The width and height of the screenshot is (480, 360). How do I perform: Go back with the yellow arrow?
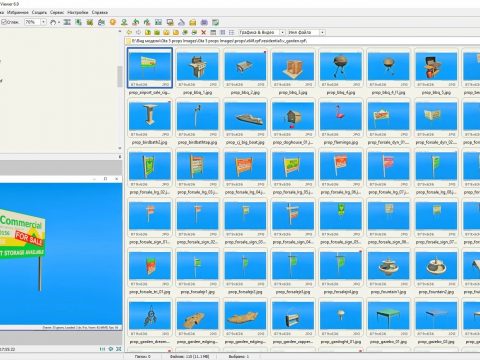pos(129,32)
